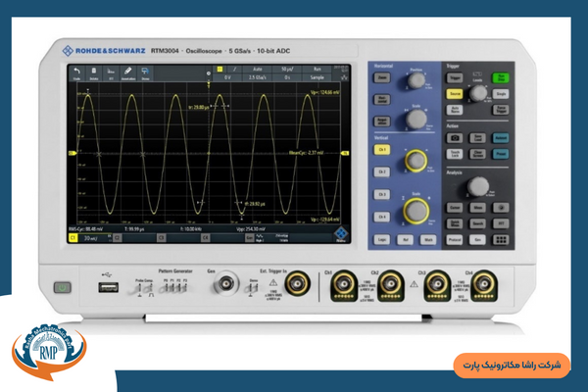Tap the Delete icon in the screen toolbar
This screenshot has height=392, width=588.
(94, 72)
